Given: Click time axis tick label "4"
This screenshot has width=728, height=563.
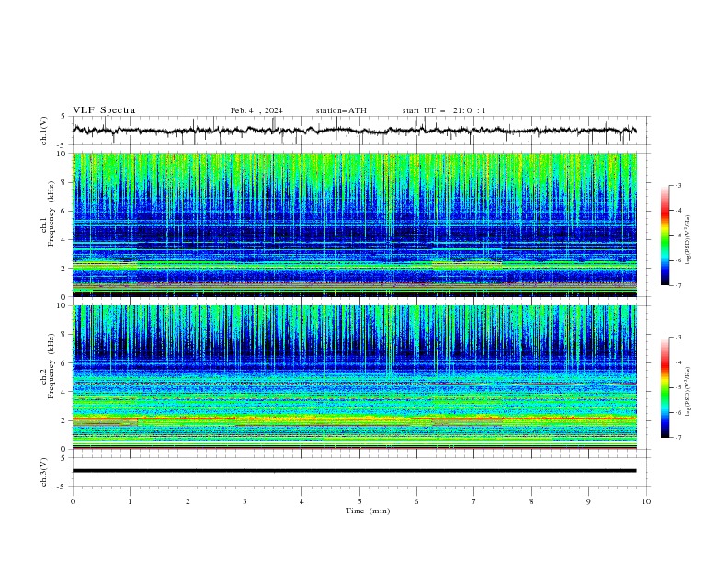Looking at the screenshot, I should pos(301,501).
